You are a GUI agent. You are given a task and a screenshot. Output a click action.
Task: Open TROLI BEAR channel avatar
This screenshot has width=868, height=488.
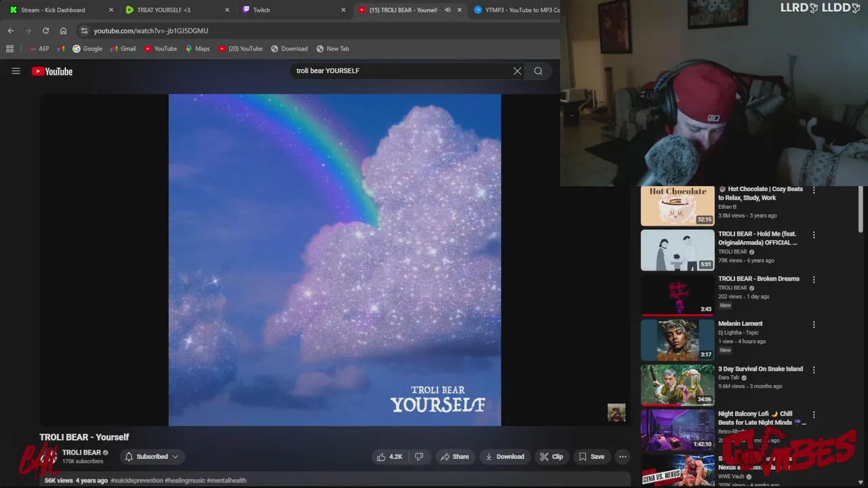coord(49,457)
